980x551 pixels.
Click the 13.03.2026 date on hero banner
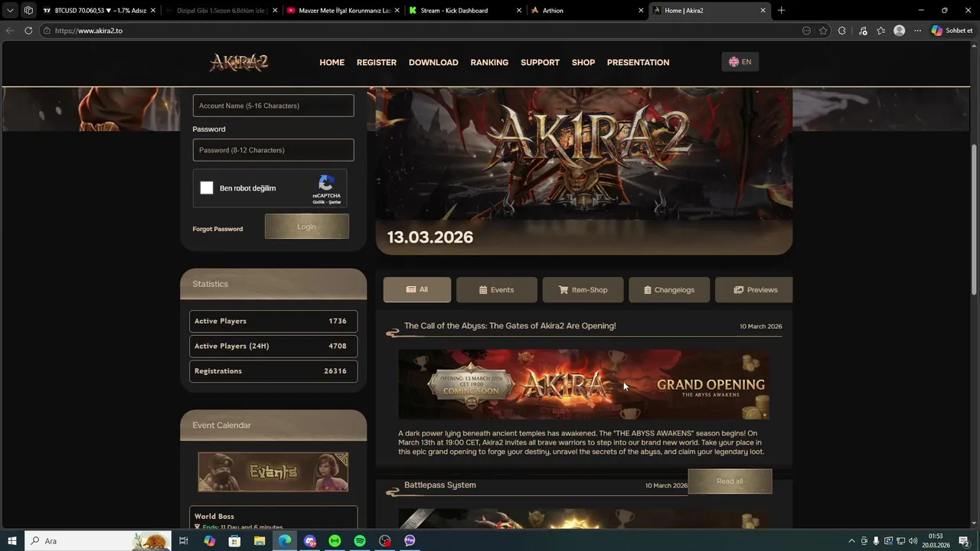pos(430,237)
